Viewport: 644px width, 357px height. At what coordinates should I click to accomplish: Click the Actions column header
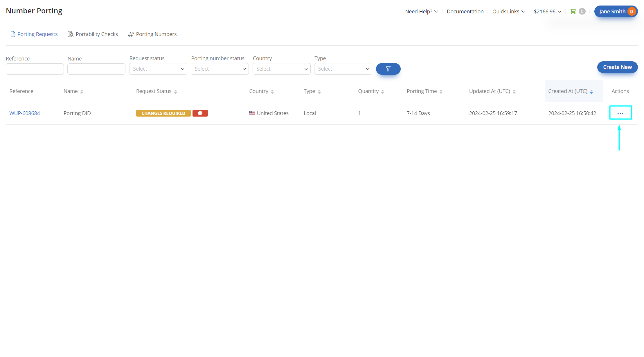click(x=620, y=91)
